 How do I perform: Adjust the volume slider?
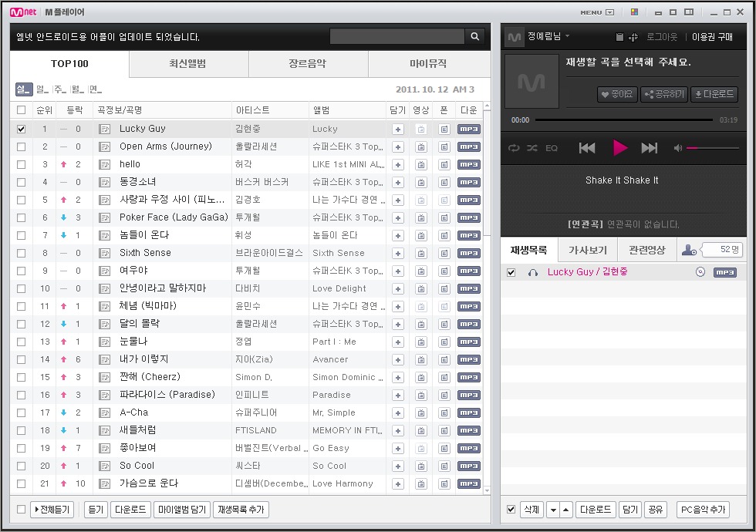pyautogui.click(x=713, y=148)
